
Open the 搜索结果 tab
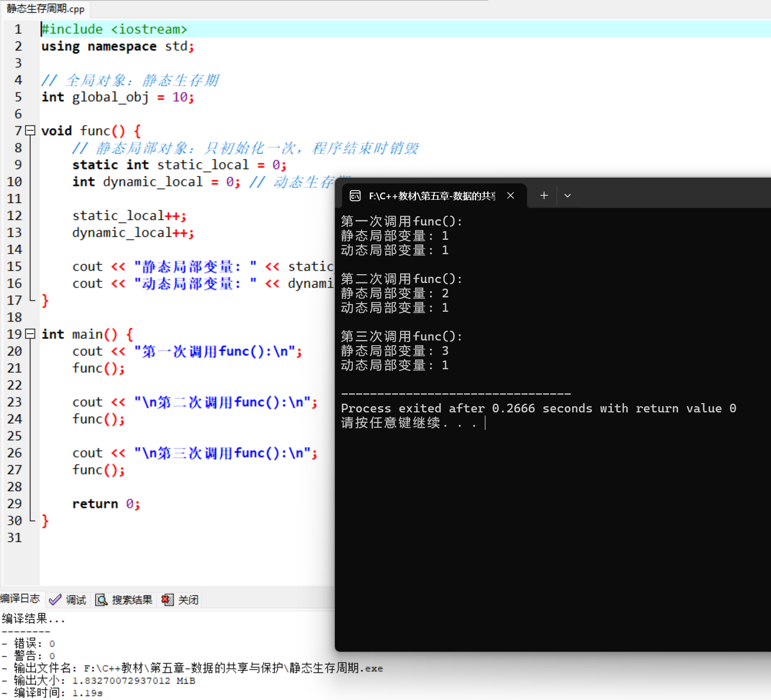(x=124, y=599)
